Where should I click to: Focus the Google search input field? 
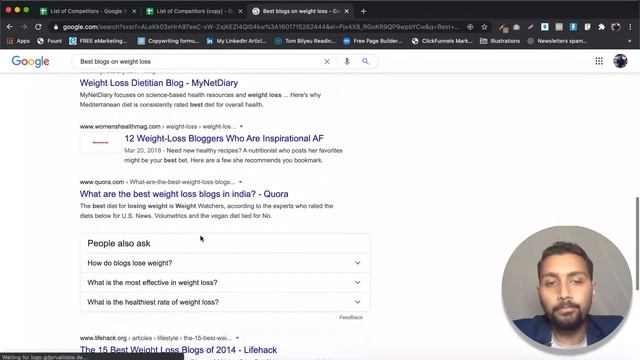[198, 62]
